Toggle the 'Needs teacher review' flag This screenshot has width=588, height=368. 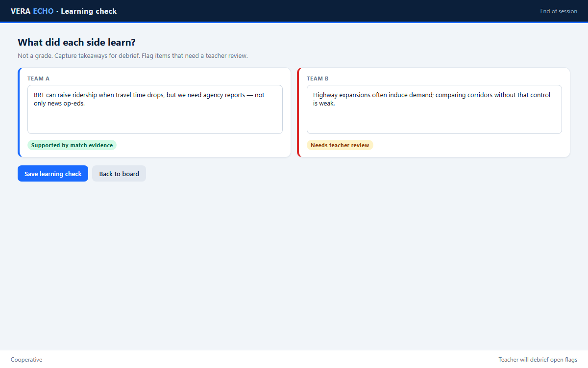[340, 145]
